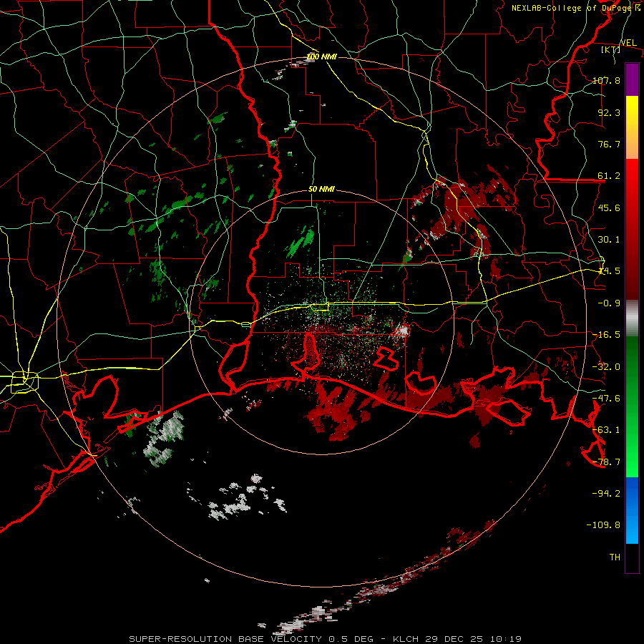Image resolution: width=644 pixels, height=644 pixels.
Task: Click the -32.0 value on velocity scale
Action: (x=606, y=367)
